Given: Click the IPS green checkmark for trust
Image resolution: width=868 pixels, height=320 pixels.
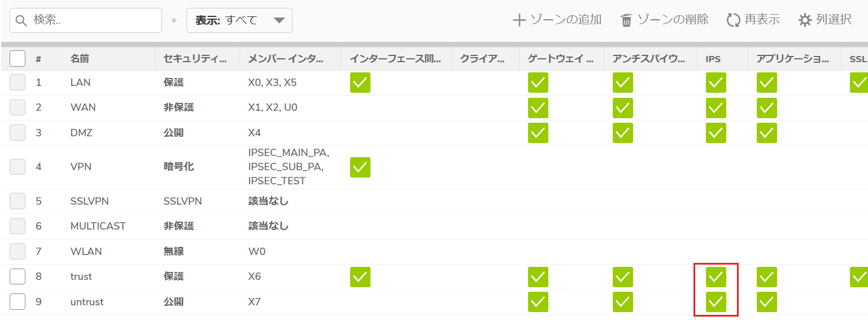Looking at the screenshot, I should coord(716,277).
